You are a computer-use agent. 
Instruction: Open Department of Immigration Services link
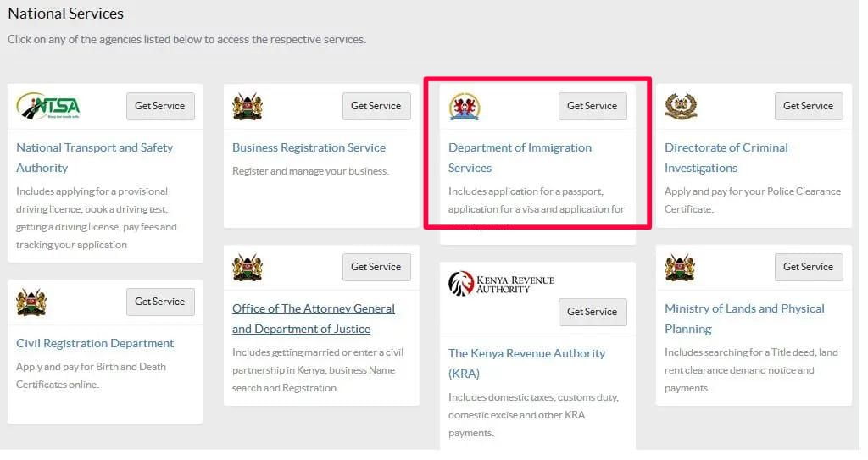click(520, 158)
